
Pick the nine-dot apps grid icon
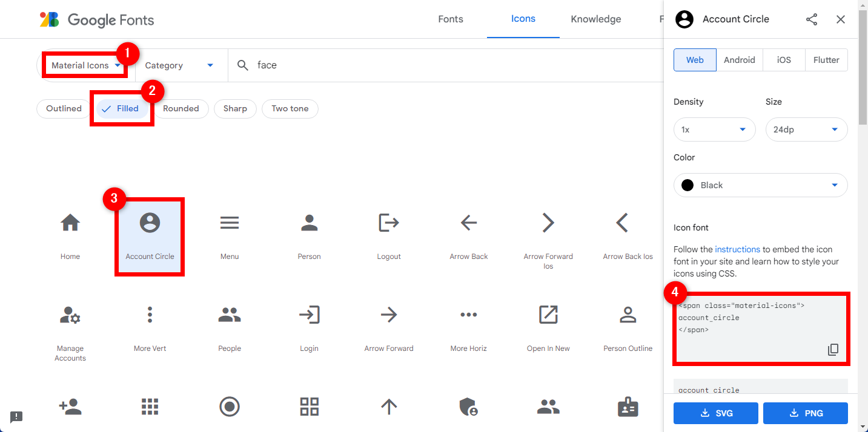(150, 407)
